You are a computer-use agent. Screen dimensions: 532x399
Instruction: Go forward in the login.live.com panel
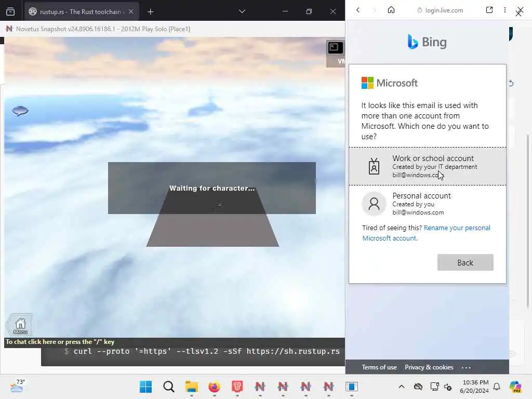click(375, 10)
